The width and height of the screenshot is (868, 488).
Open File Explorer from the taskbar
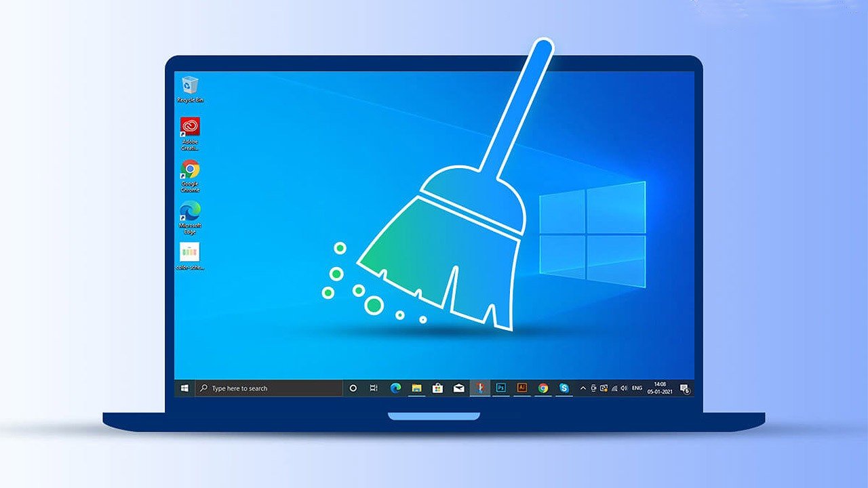point(417,388)
